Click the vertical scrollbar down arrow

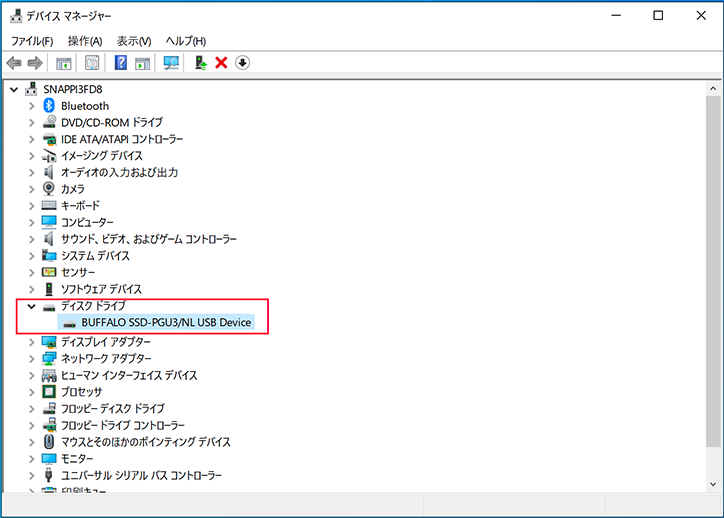click(x=713, y=484)
